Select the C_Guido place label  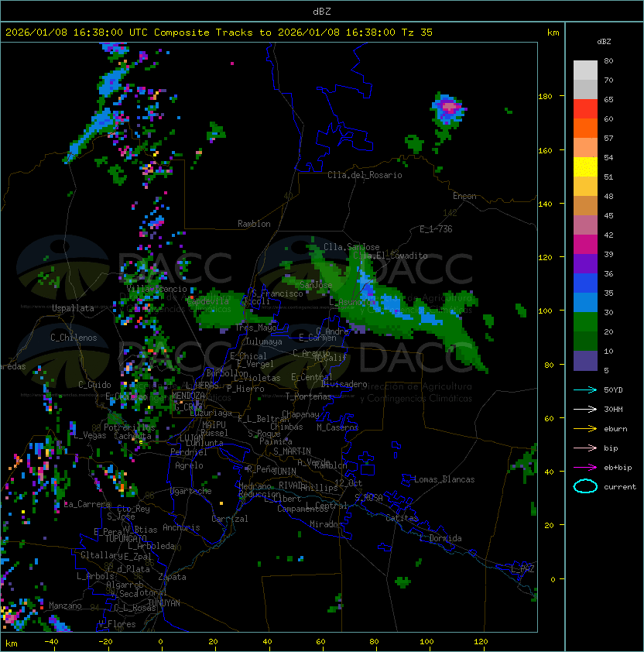[94, 385]
